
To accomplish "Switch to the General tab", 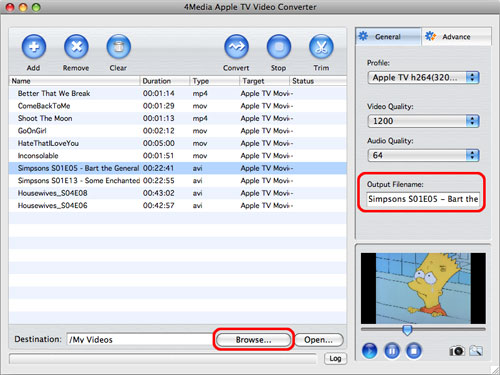I will point(388,36).
